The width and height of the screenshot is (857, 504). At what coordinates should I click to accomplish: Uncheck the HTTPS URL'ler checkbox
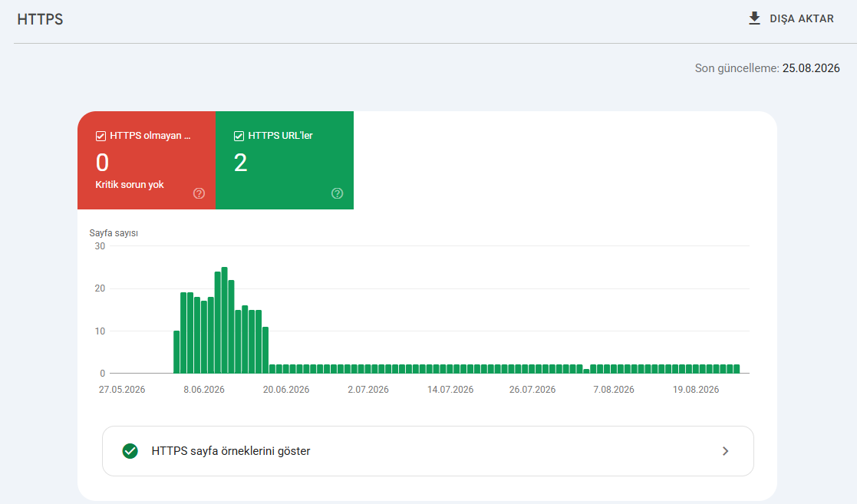click(239, 136)
